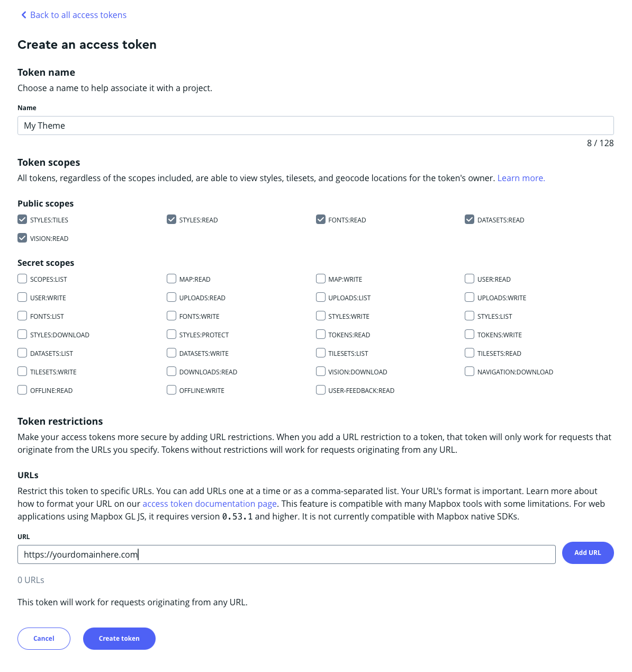Go back to all access tokens
The height and width of the screenshot is (672, 632).
coord(78,15)
